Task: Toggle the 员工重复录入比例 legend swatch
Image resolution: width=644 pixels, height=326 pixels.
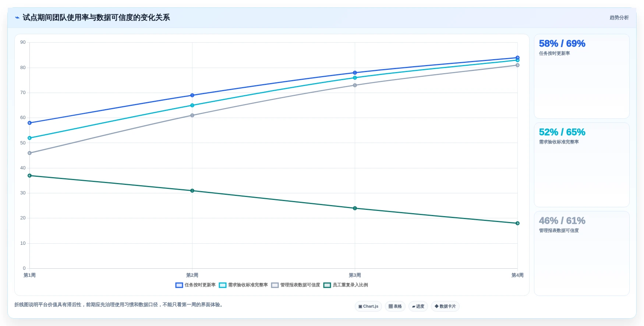Action: [x=327, y=285]
